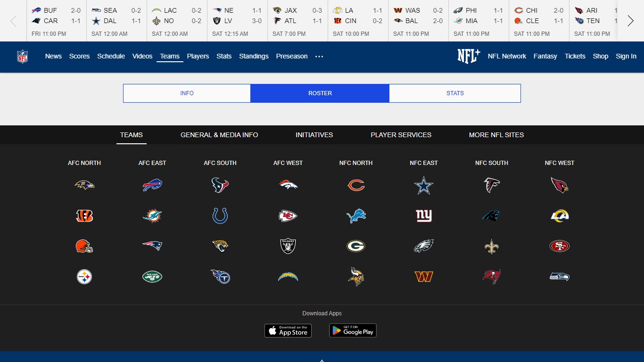The image size is (644, 362).
Task: Open the Jacksonville Jaguars logo in AFC South
Action: [220, 246]
